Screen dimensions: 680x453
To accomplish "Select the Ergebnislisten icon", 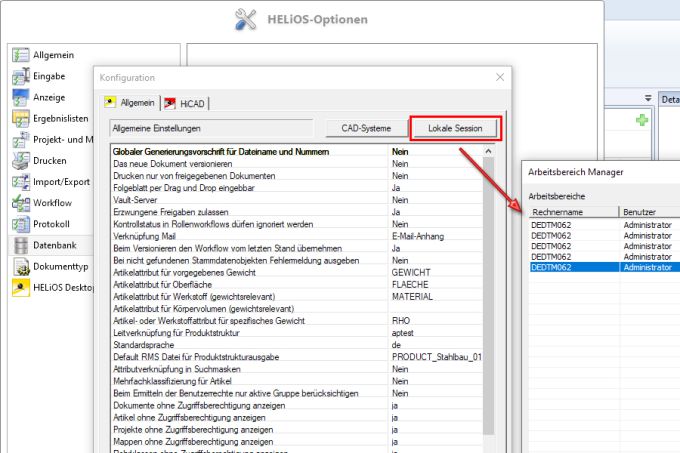I will coord(20,119).
